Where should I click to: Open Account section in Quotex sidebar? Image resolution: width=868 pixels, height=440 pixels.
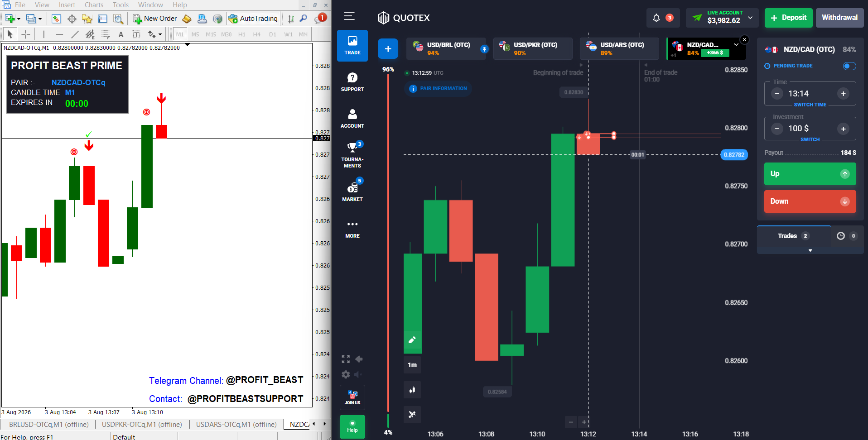coord(352,119)
